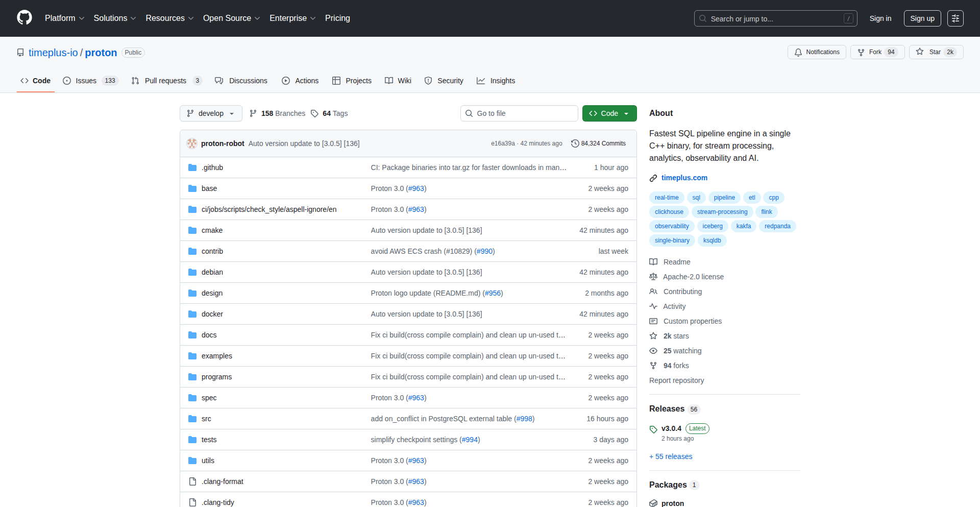
Task: Open the proton package cube icon
Action: (x=653, y=503)
